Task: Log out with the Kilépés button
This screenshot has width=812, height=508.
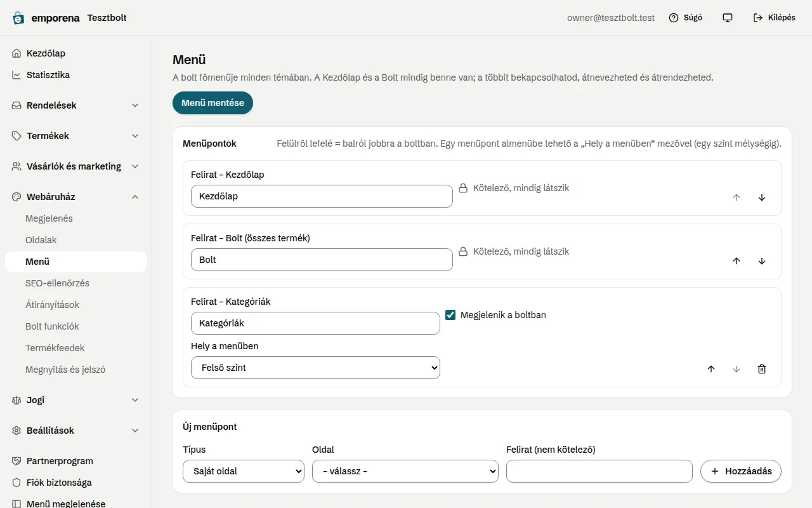Action: pyautogui.click(x=774, y=18)
